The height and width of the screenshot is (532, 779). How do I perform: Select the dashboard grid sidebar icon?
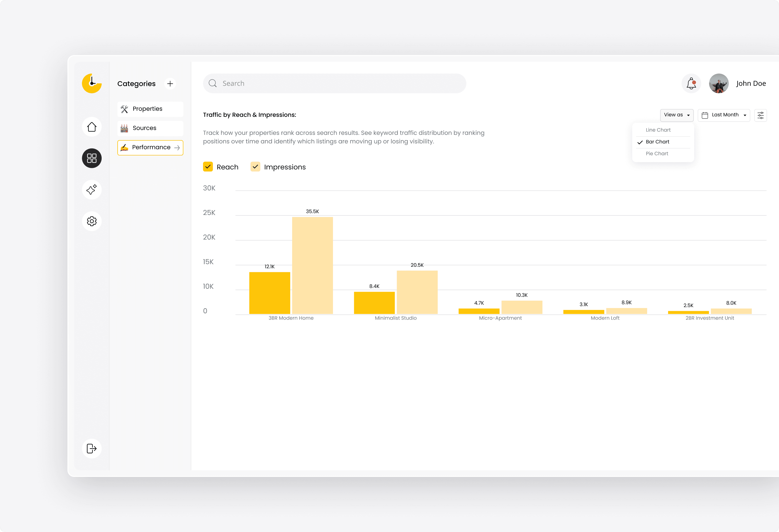pos(91,158)
